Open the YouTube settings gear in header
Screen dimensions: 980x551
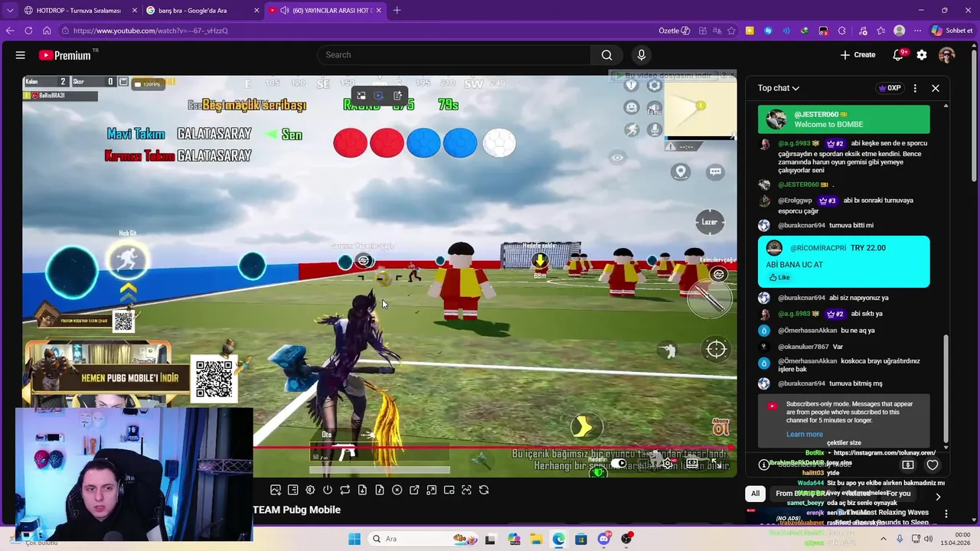tap(922, 55)
